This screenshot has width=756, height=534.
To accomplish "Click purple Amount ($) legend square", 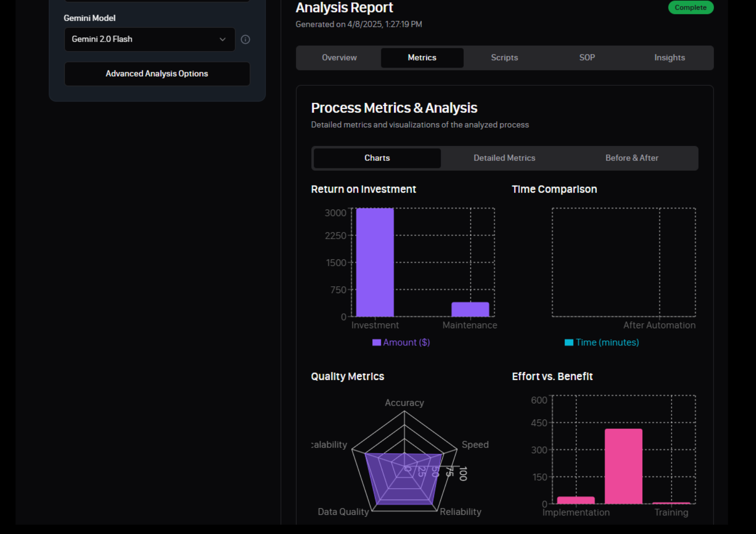I will click(x=376, y=343).
